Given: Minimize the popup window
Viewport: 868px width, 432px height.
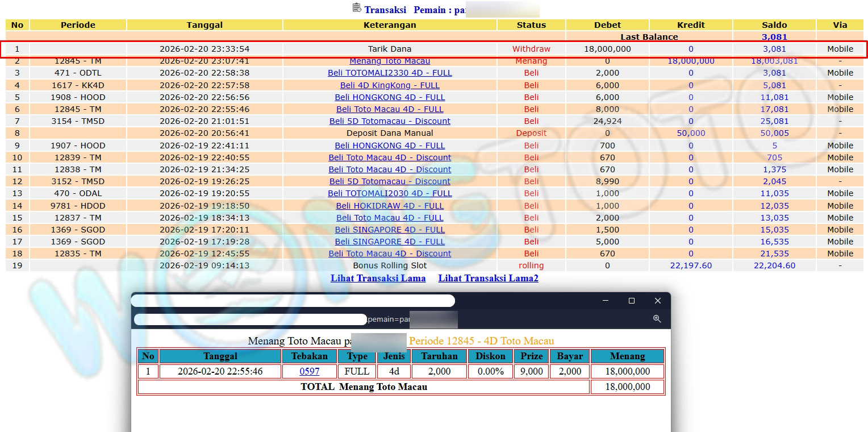Looking at the screenshot, I should click(x=605, y=301).
